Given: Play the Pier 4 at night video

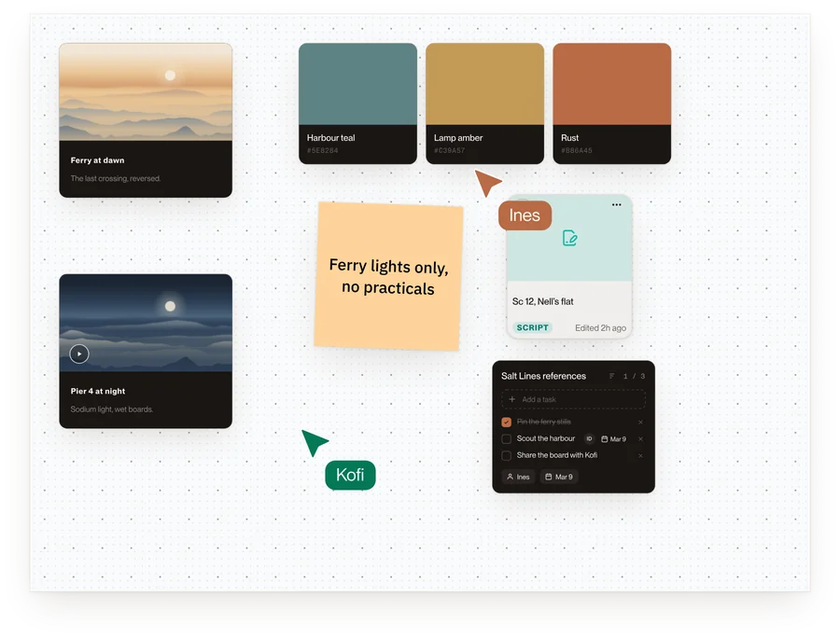Looking at the screenshot, I should tap(79, 353).
